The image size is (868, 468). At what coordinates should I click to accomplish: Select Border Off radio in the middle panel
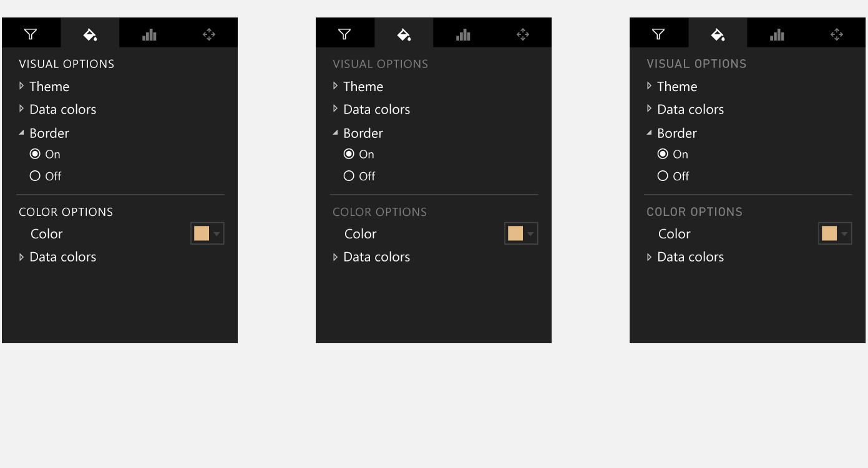tap(349, 176)
